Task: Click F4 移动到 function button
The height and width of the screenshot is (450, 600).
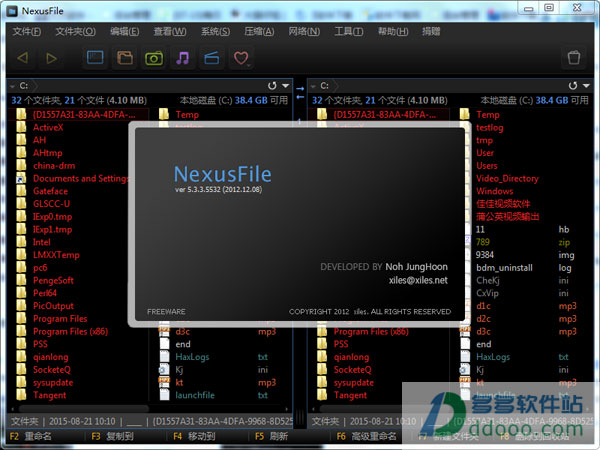Action: tap(194, 436)
